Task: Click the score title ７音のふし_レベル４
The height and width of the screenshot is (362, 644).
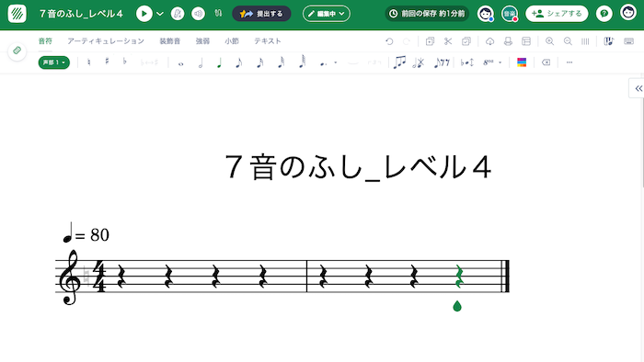Action: tap(358, 167)
